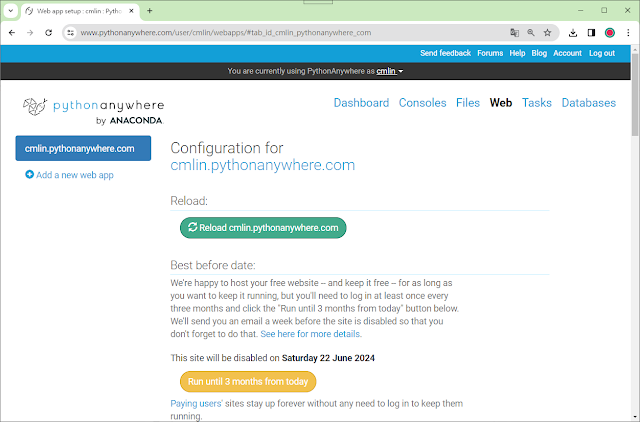Click the Saturday 22 June 2024 date text
Screen dimensions: 640x422
328,358
